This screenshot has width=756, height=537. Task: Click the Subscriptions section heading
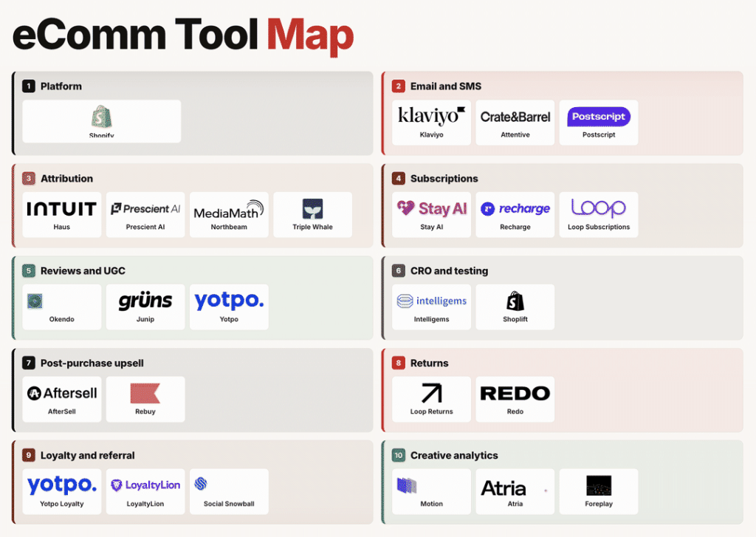444,179
